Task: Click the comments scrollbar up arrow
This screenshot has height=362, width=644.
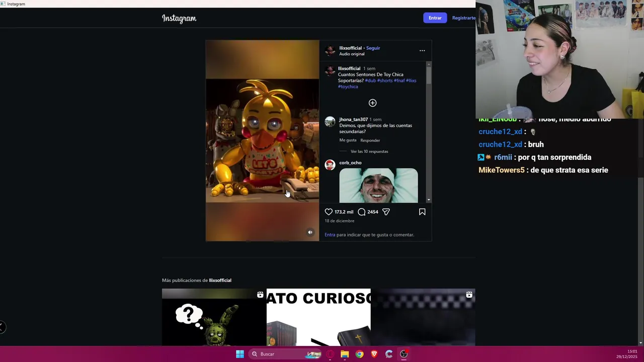Action: (x=429, y=64)
